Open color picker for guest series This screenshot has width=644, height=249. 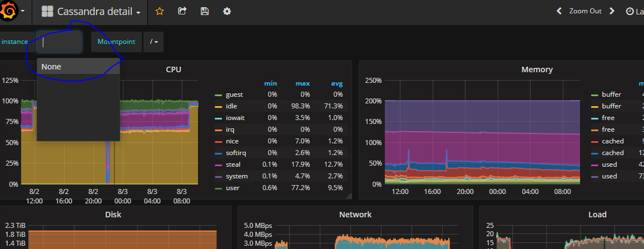click(x=219, y=95)
